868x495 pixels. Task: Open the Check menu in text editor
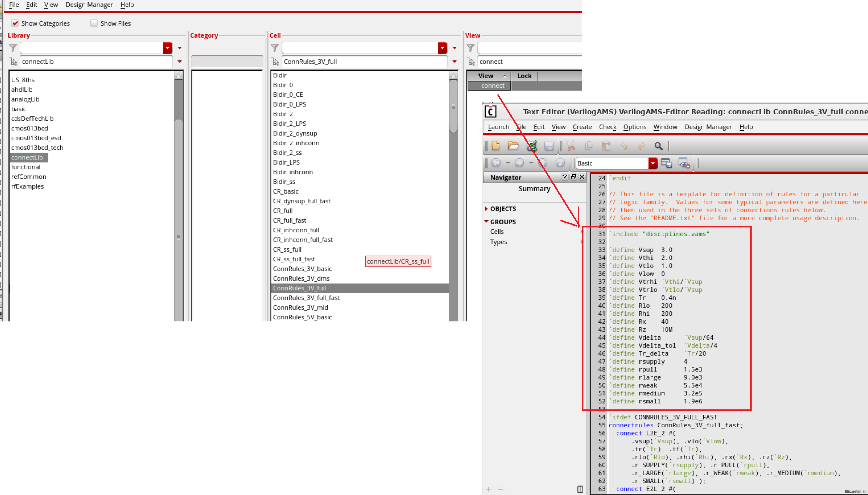click(607, 127)
